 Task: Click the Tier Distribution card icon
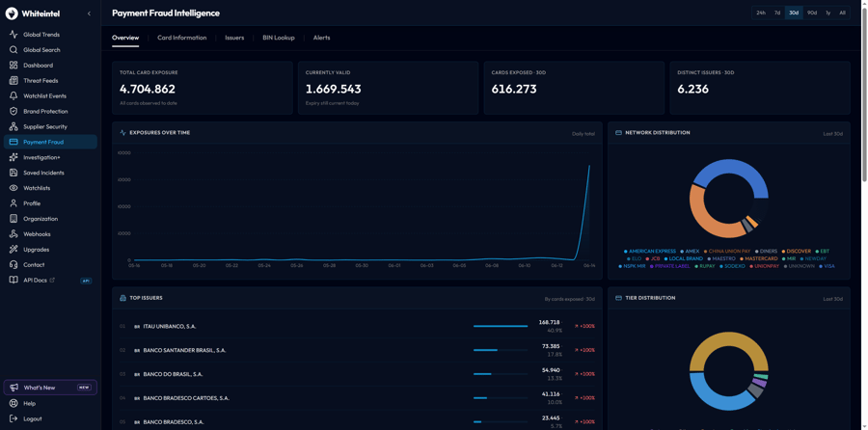point(618,298)
